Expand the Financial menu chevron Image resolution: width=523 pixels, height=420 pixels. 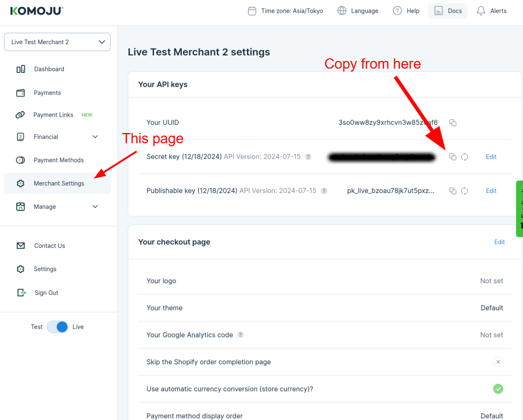click(x=95, y=137)
